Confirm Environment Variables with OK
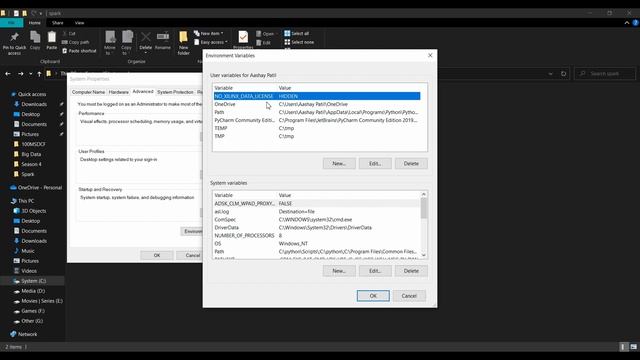The image size is (640, 360). tap(373, 296)
